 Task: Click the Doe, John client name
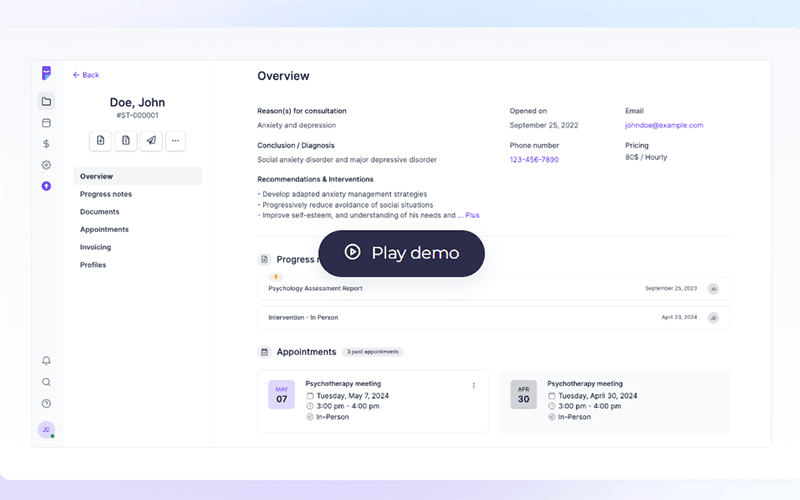pos(137,102)
